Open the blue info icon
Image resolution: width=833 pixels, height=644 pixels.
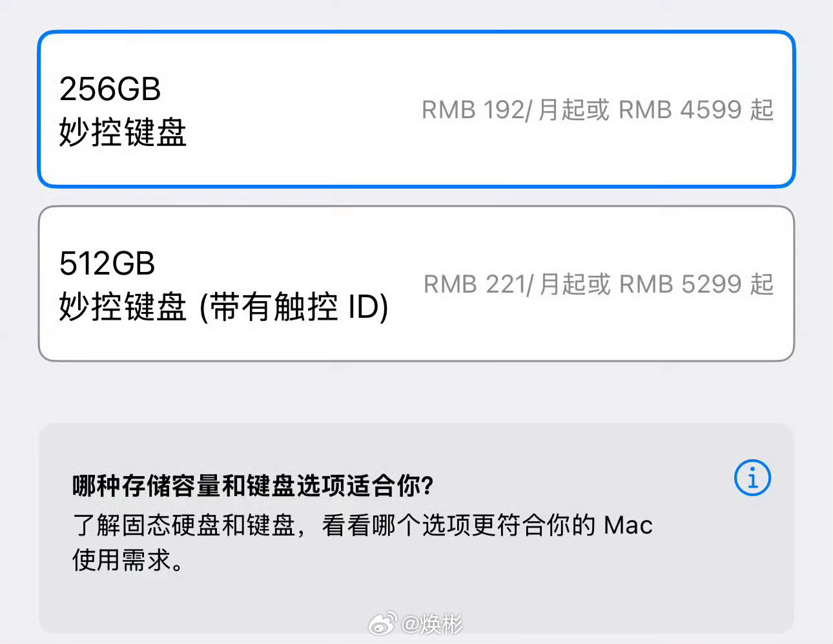(752, 478)
